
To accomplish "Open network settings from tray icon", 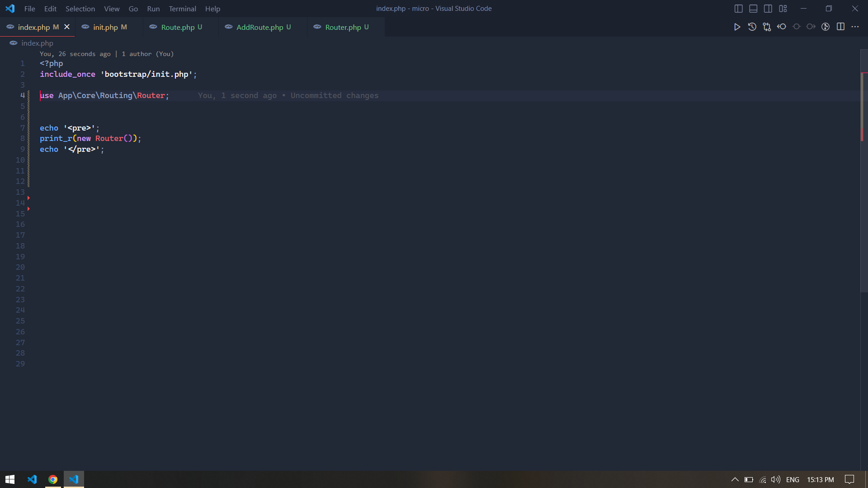I will [x=763, y=480].
